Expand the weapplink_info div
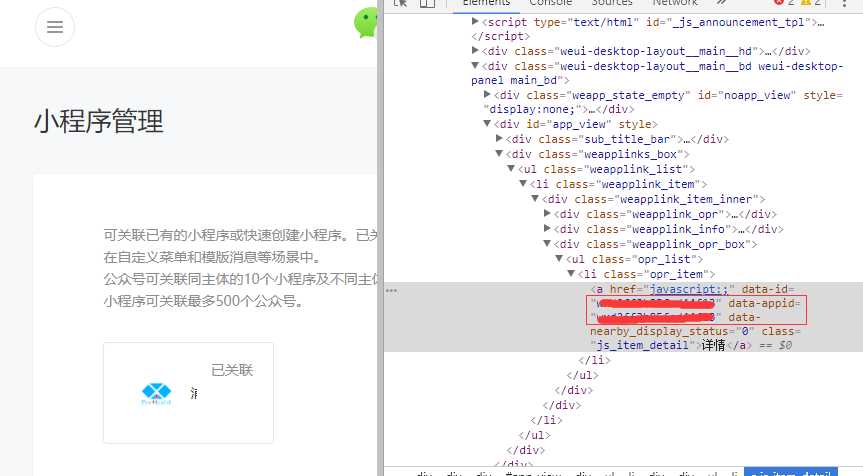 point(547,228)
